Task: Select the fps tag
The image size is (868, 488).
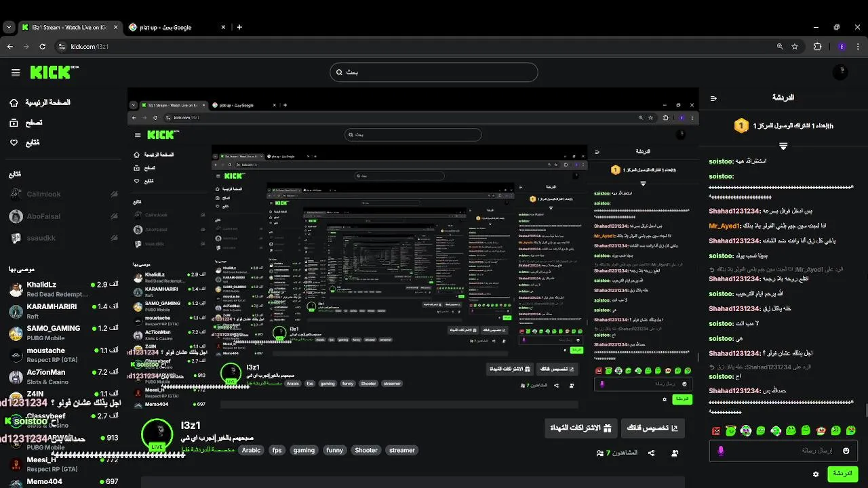Action: 277,450
